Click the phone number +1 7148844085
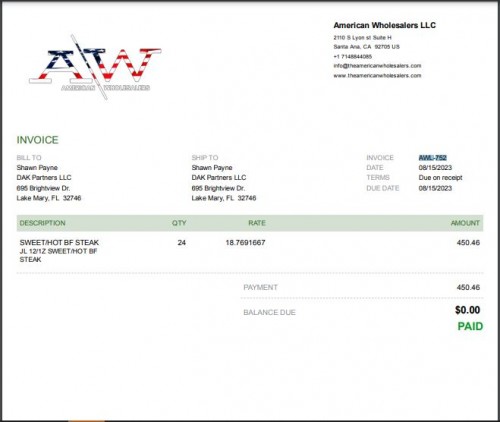Viewport: 500px width, 422px height. [352, 57]
